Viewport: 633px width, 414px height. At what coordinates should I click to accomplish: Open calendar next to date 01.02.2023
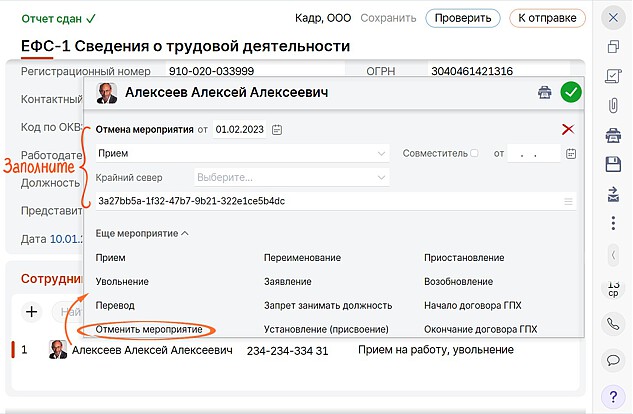[277, 129]
